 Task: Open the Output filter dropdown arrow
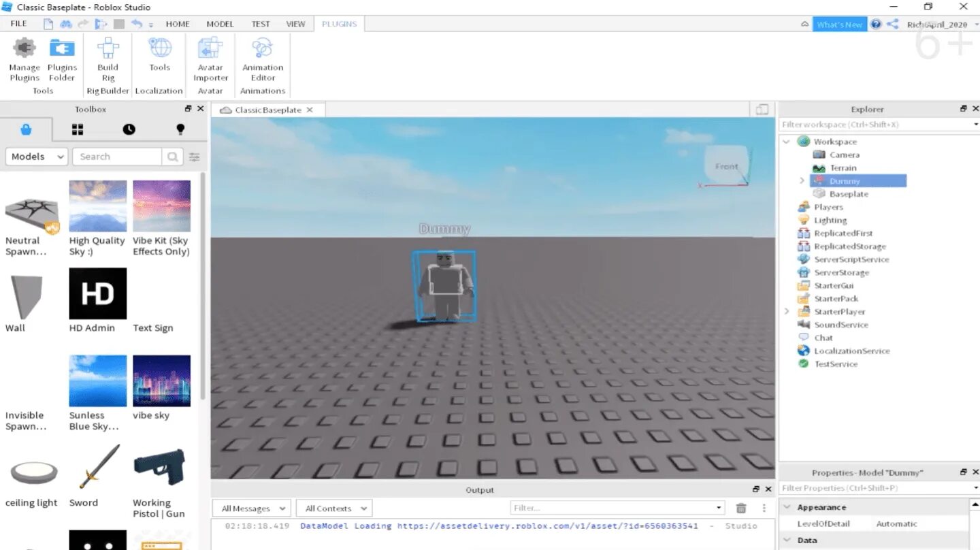719,508
